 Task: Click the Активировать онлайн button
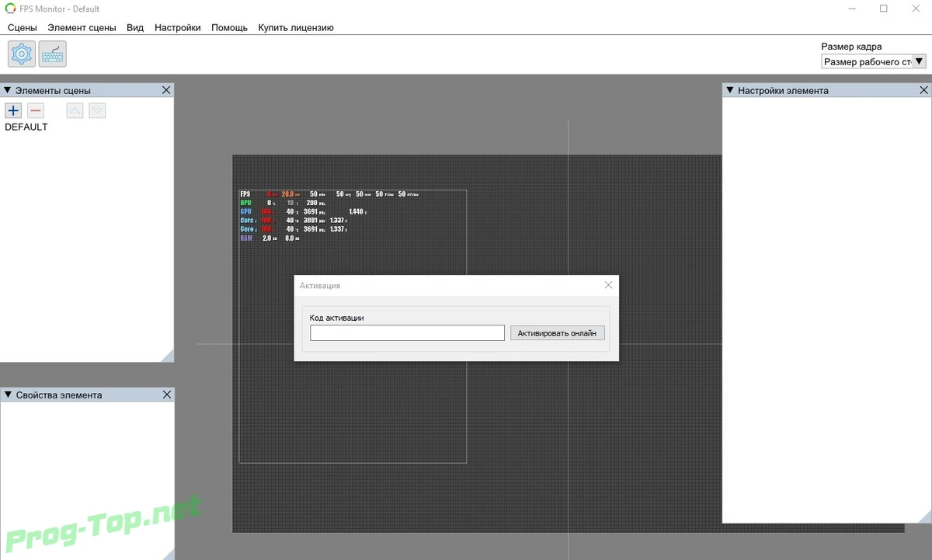coord(558,333)
